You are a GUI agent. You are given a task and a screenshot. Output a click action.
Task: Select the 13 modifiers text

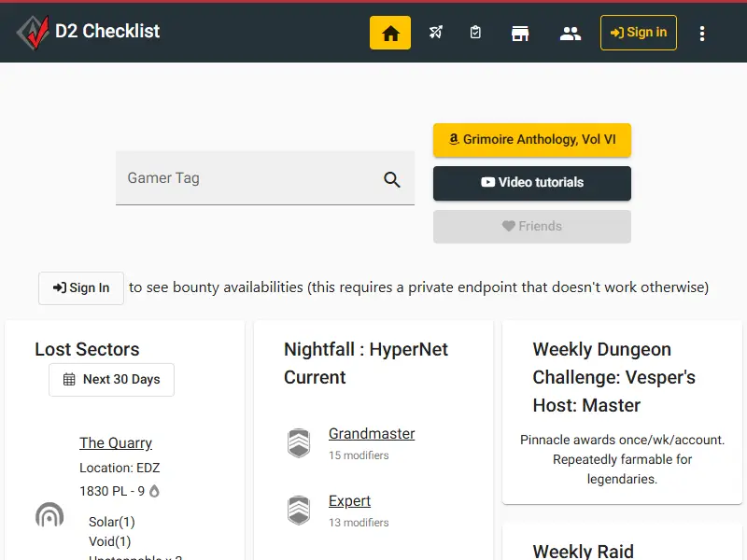(x=359, y=523)
